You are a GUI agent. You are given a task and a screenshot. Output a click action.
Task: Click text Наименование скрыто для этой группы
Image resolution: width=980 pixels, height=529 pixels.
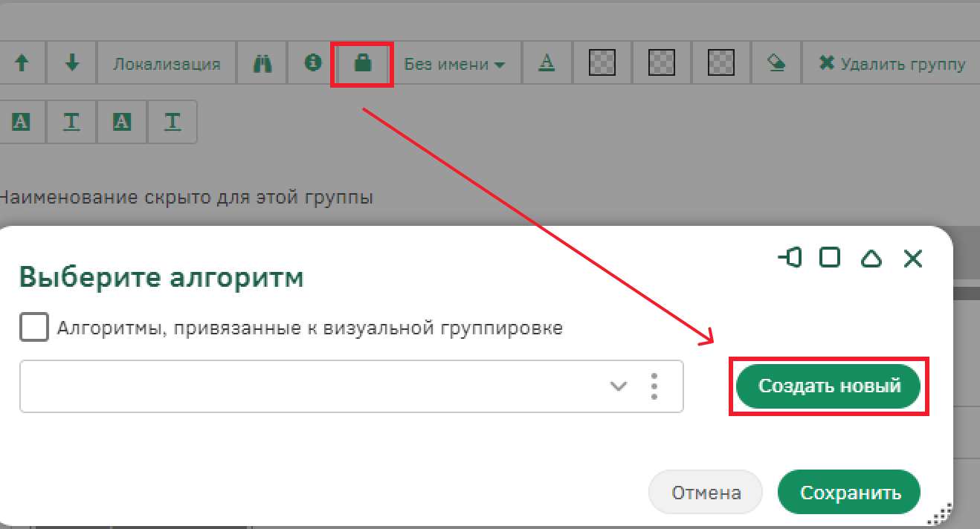pos(186,198)
